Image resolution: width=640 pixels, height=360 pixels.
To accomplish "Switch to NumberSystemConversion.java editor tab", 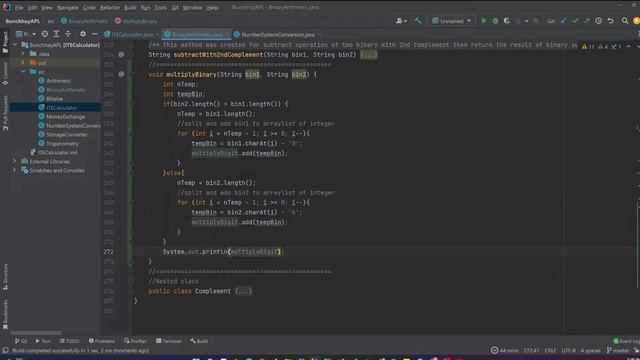I will pyautogui.click(x=278, y=35).
